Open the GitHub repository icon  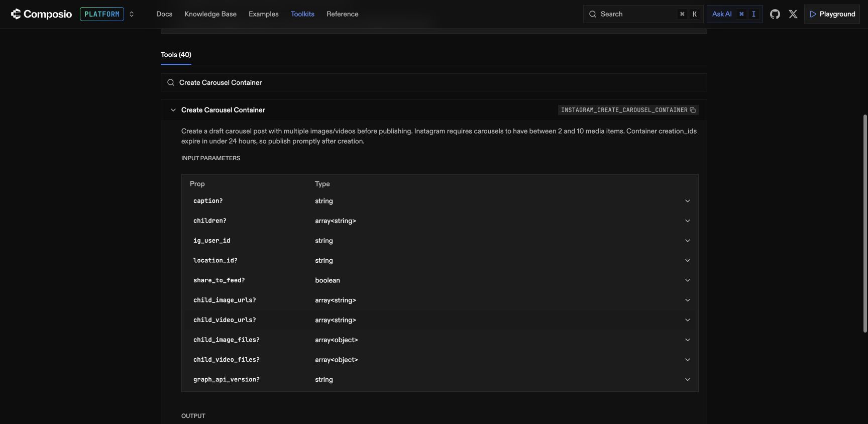coord(775,14)
